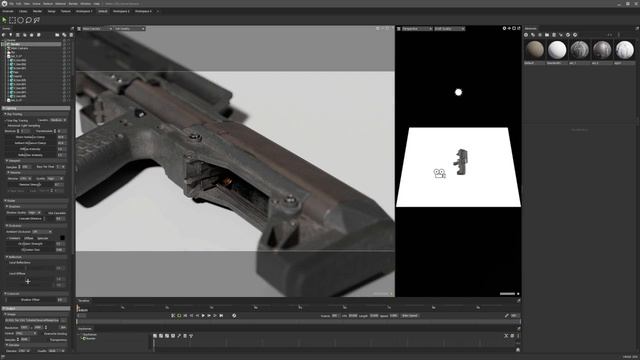Click the Frame number field in Timeline

335,316
